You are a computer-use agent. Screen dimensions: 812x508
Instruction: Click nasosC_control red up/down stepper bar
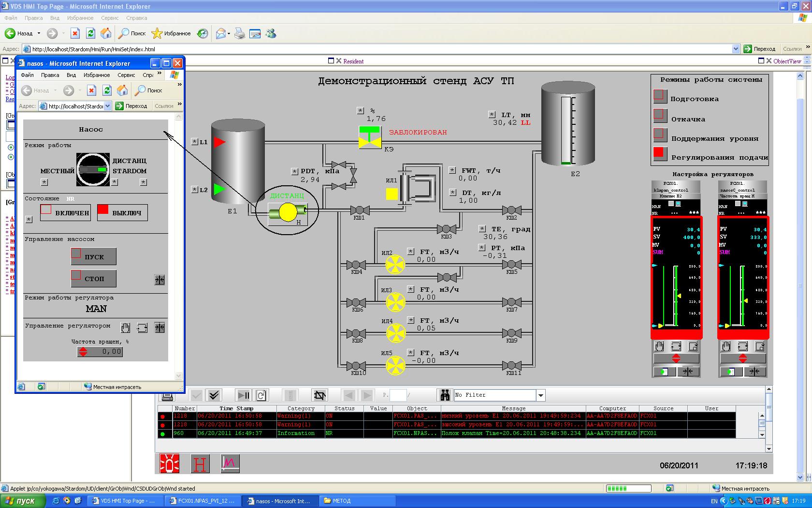(743, 359)
